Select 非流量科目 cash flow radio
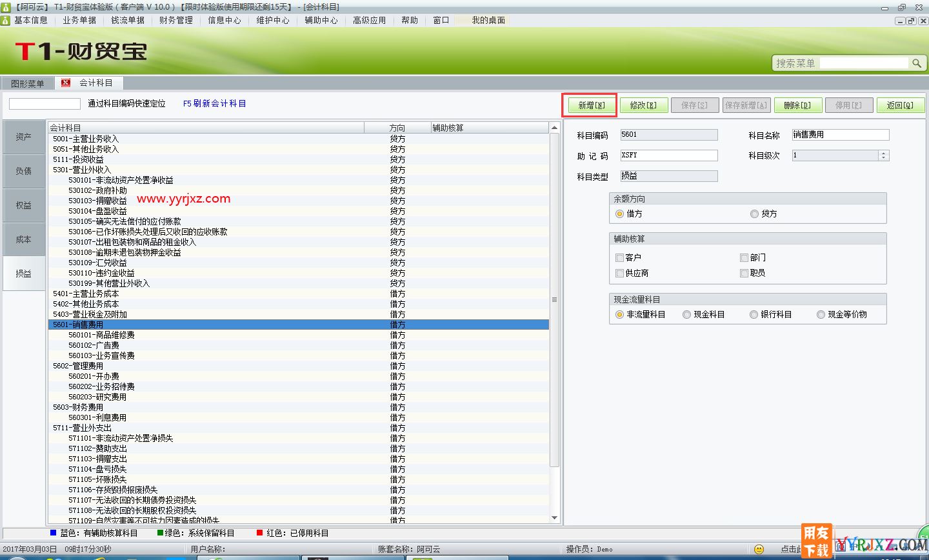Screen dimensions: 929x560 pos(619,314)
